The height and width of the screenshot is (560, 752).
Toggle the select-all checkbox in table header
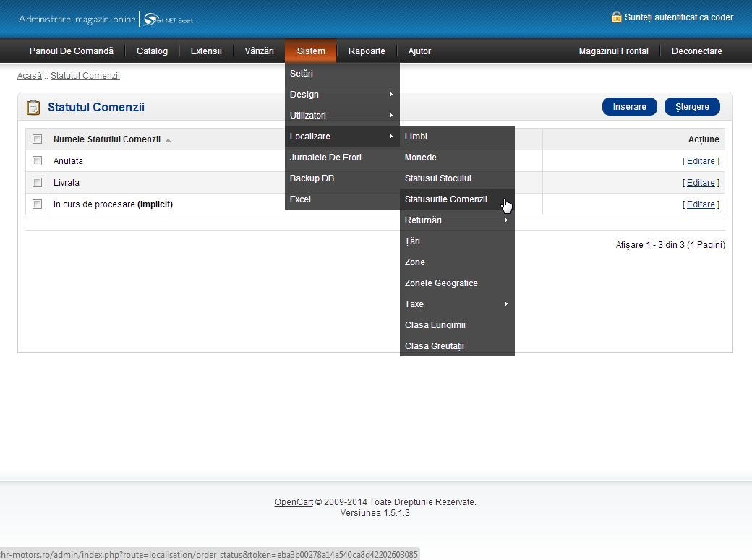[x=38, y=139]
